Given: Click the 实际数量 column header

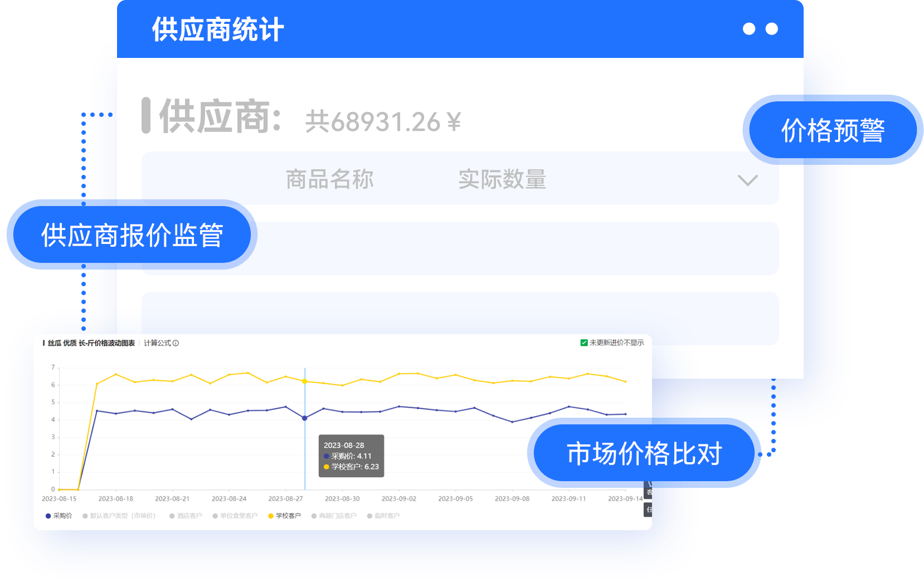Looking at the screenshot, I should tap(502, 179).
